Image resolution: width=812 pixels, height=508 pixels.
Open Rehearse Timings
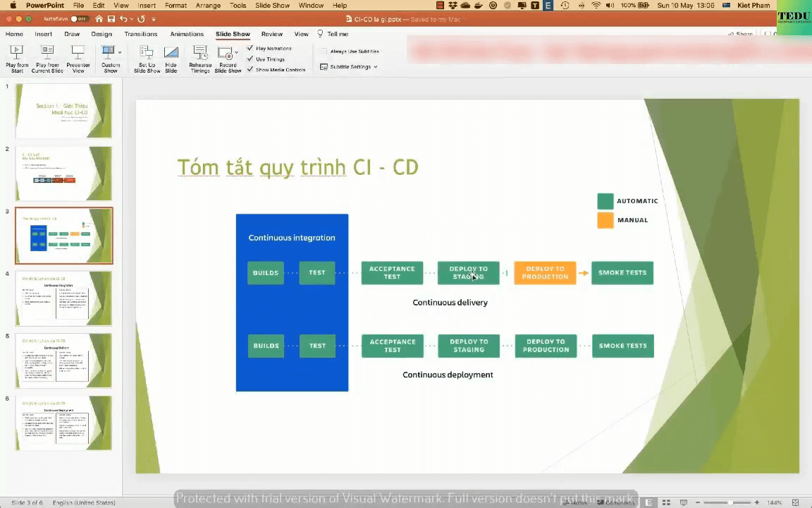click(200, 53)
